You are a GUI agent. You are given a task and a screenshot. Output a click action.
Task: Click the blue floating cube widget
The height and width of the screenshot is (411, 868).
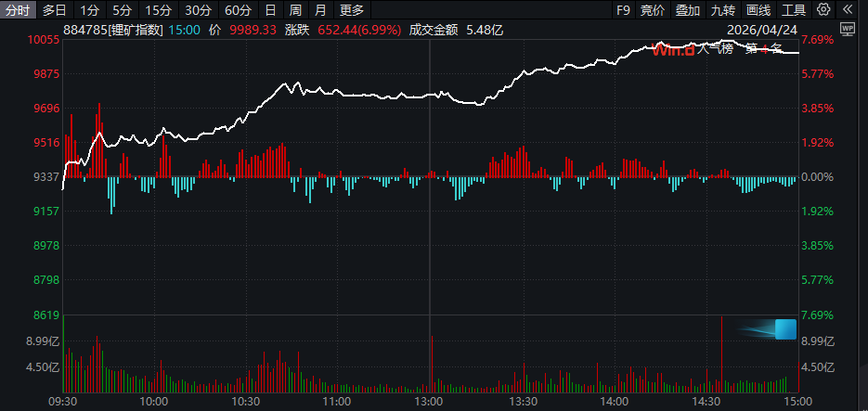click(785, 328)
